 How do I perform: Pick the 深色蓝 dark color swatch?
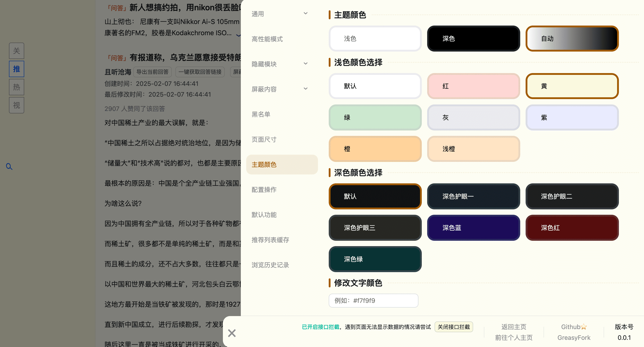[473, 228]
